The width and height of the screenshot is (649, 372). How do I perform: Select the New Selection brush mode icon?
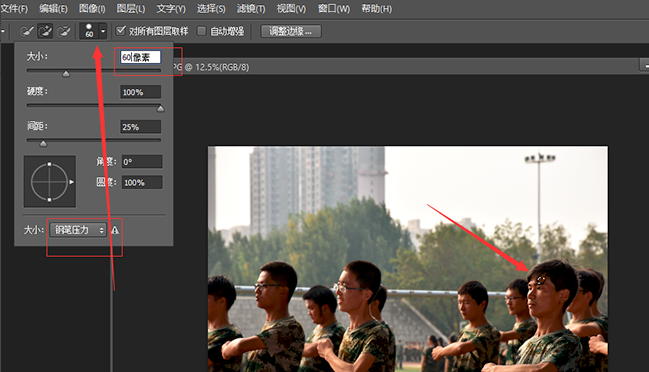pos(27,31)
